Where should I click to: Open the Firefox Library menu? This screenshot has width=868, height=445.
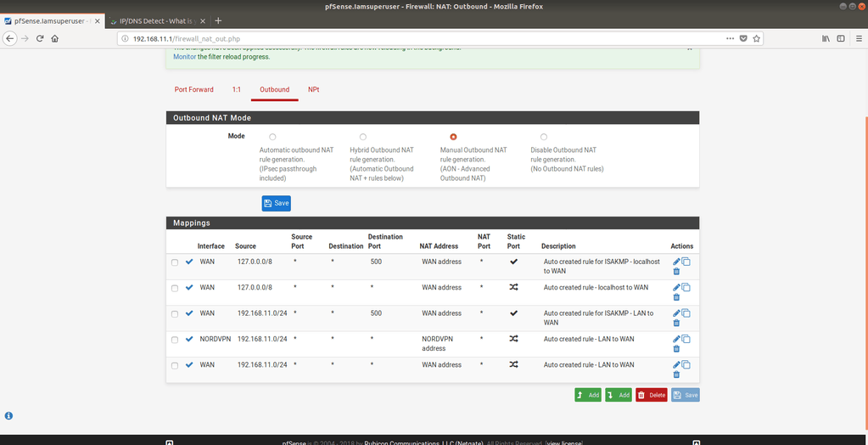coord(825,38)
